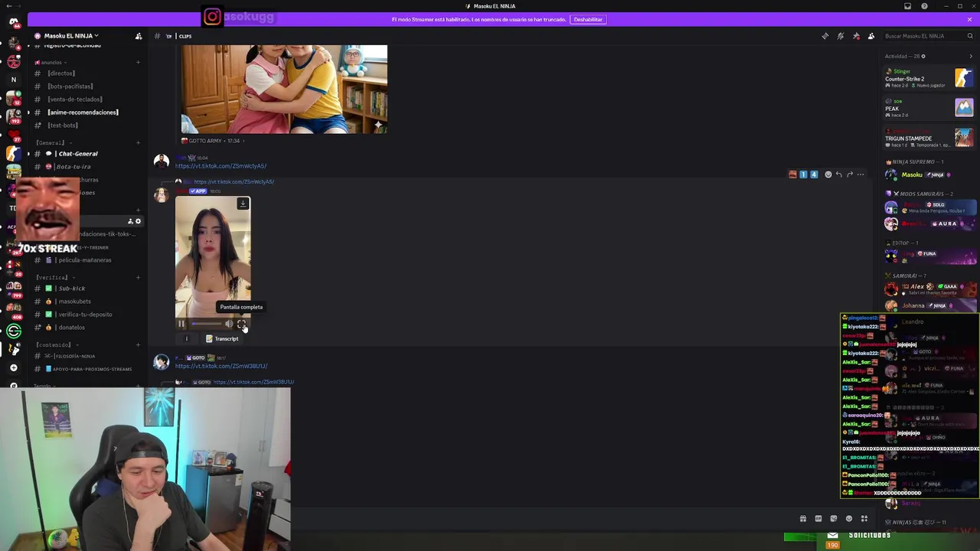The width and height of the screenshot is (980, 551).
Task: Add a channel to the [contenido] category
Action: pyautogui.click(x=139, y=344)
